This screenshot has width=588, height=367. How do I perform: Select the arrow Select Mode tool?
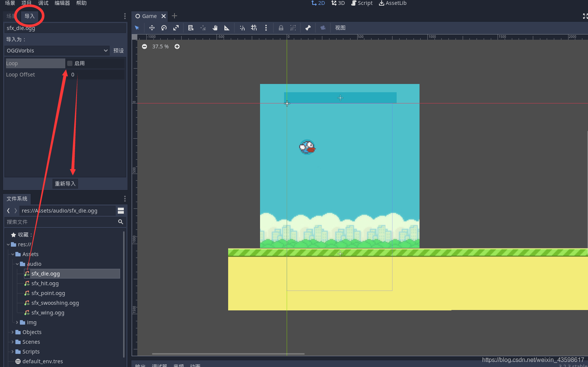click(137, 28)
